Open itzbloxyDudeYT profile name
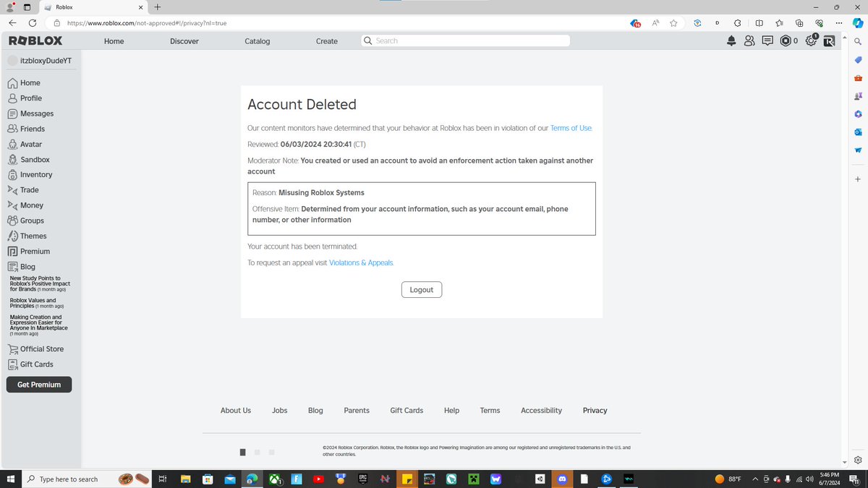The height and width of the screenshot is (488, 868). (x=46, y=61)
